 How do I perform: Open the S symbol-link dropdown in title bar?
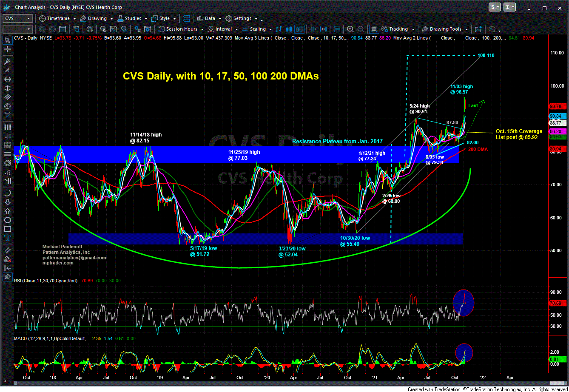coord(495,7)
